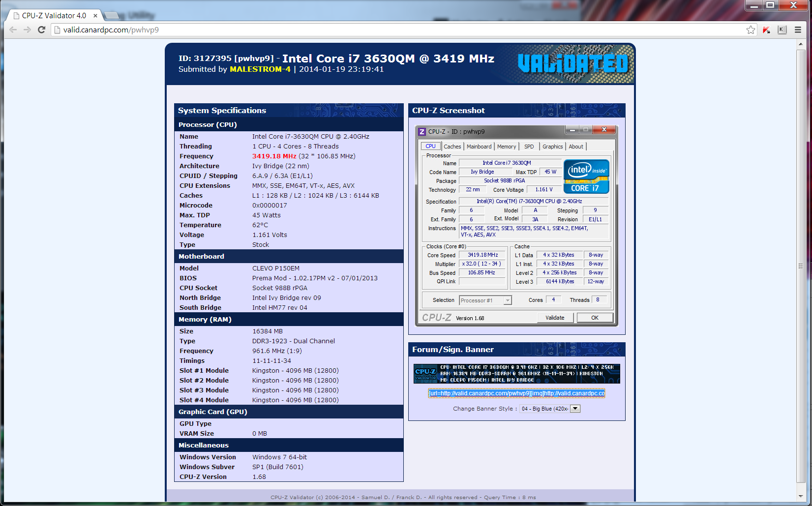Click the vertical scrollbar up arrow

[801, 44]
